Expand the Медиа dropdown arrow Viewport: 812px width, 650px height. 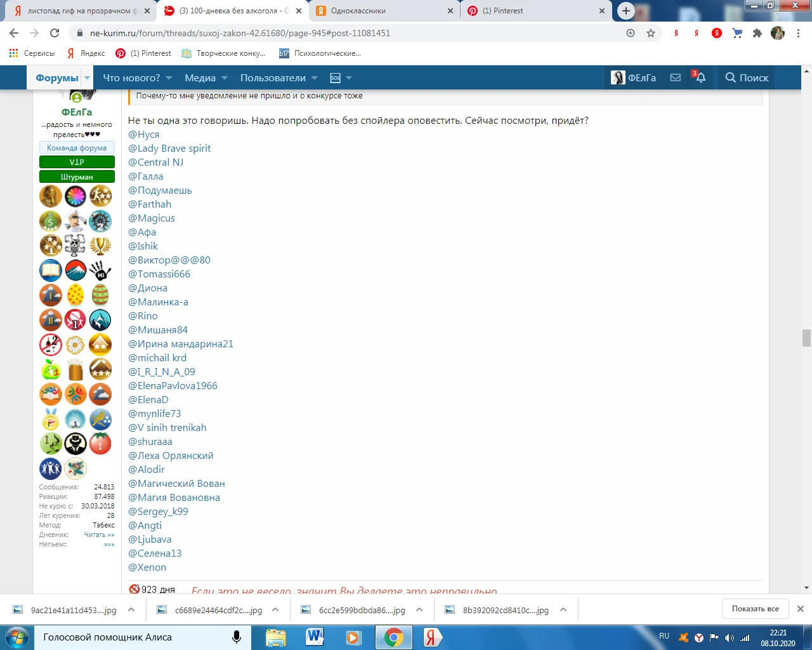point(225,78)
